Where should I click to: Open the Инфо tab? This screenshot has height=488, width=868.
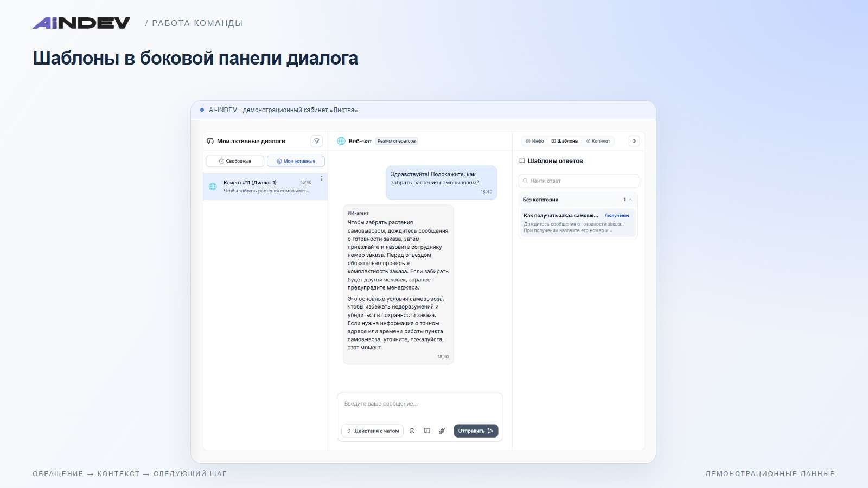535,141
